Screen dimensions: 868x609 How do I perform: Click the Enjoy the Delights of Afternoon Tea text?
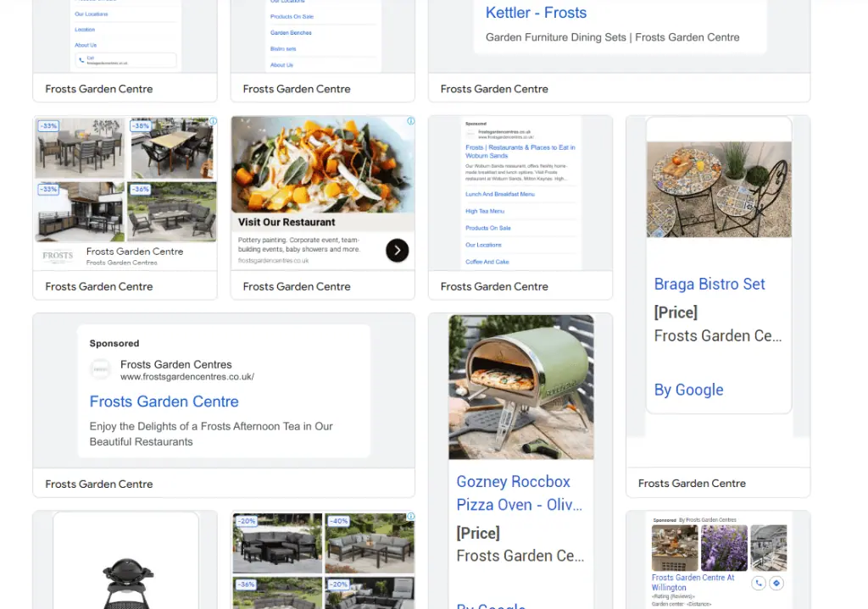coord(211,434)
